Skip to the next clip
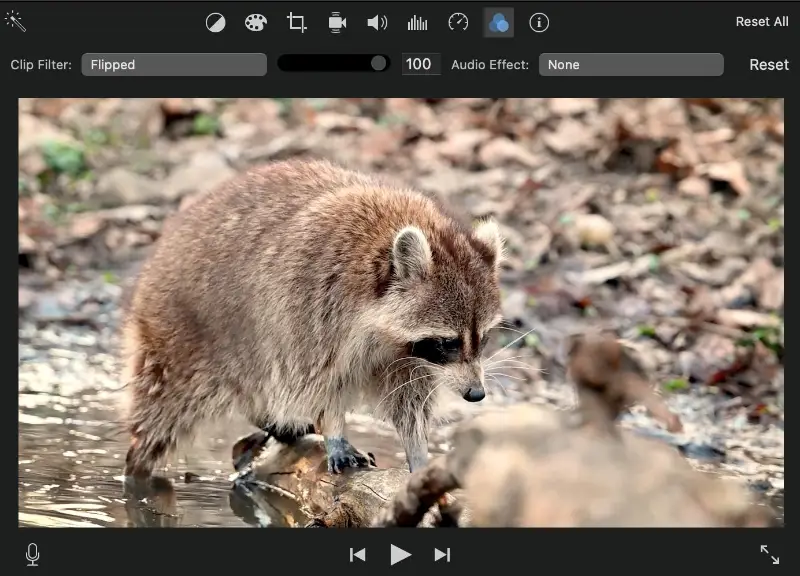Viewport: 800px width, 576px height. (442, 555)
